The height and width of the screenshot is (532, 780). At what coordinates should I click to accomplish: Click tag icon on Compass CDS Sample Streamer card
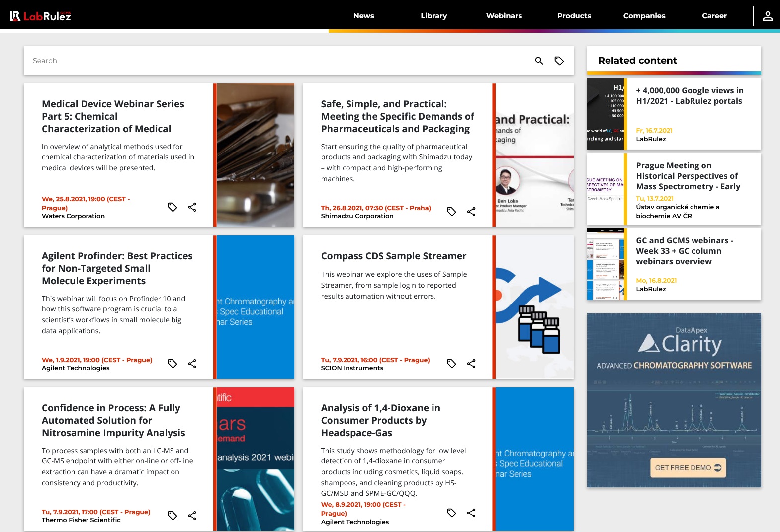click(x=451, y=364)
